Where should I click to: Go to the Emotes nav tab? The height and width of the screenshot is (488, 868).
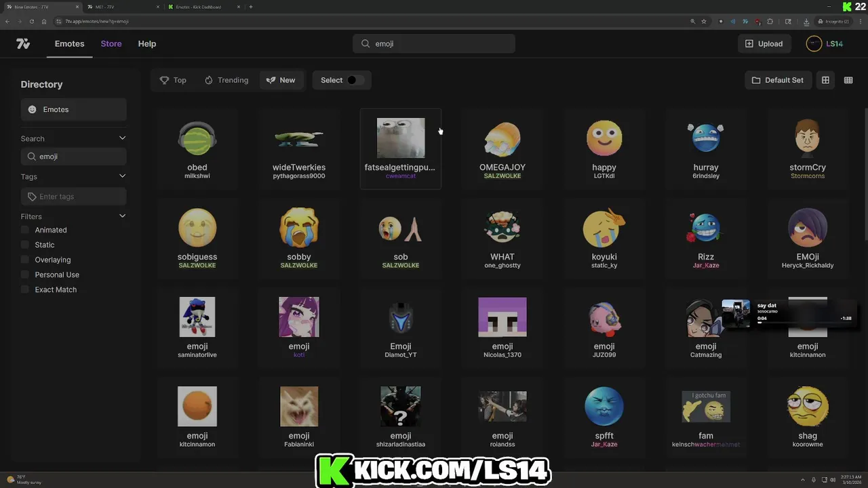(70, 43)
